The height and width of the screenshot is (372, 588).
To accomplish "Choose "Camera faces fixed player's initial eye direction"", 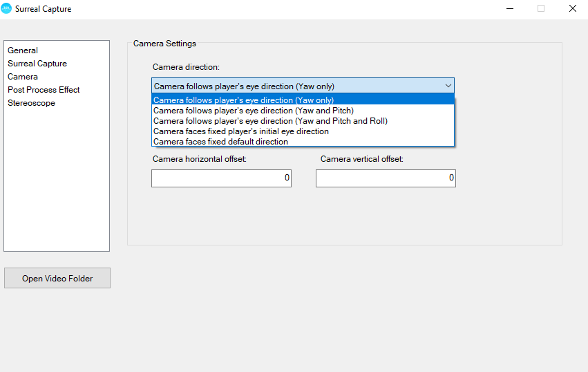I will (x=240, y=131).
